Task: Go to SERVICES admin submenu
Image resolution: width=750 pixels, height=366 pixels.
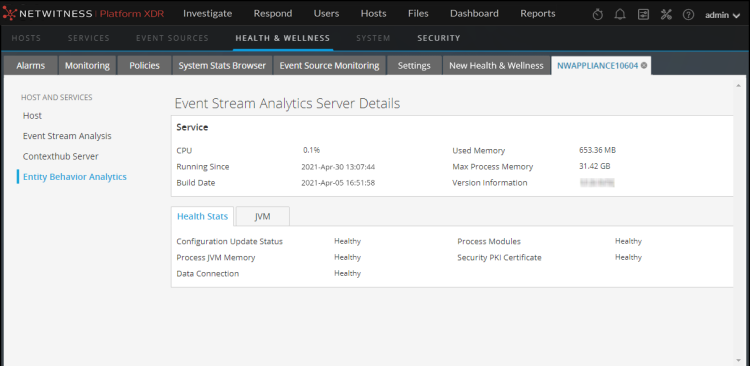Action: click(88, 38)
